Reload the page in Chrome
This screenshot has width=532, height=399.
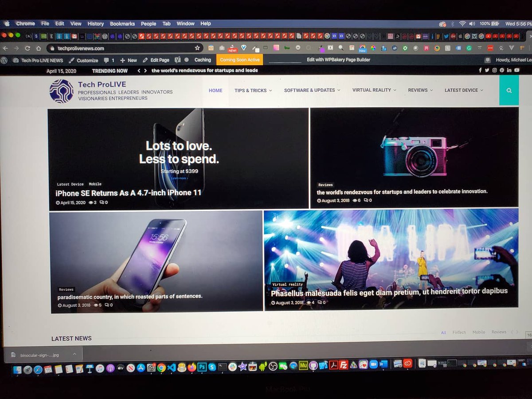tap(27, 48)
